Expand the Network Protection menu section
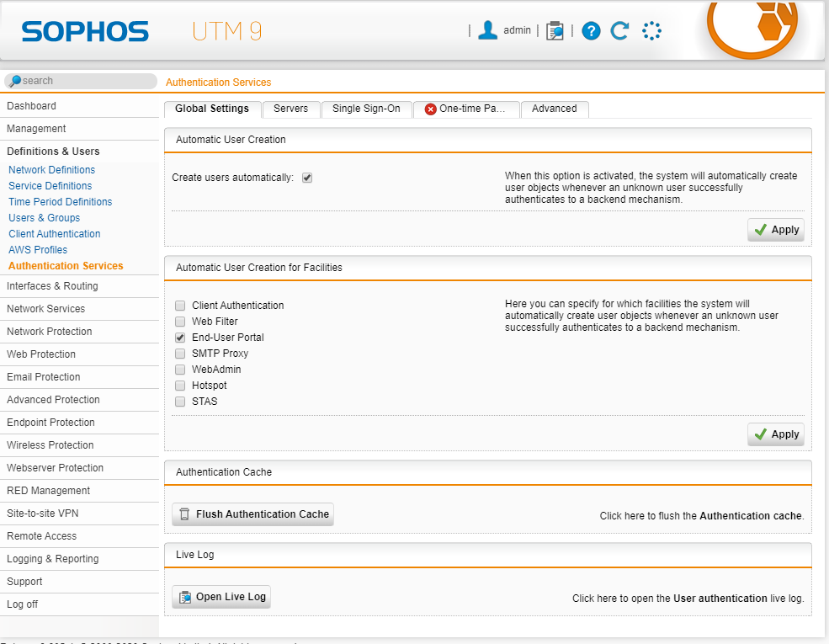This screenshot has height=644, width=829. coord(50,332)
